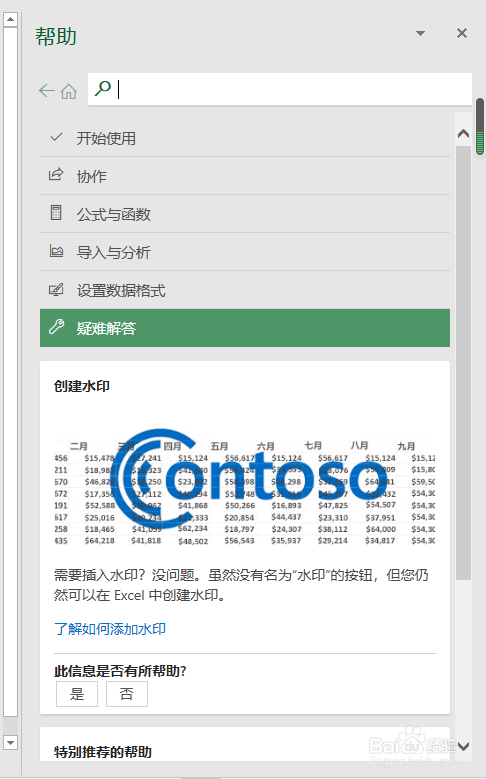The image size is (486, 779).
Task: Click the Contoso watermark example image
Action: click(x=244, y=487)
